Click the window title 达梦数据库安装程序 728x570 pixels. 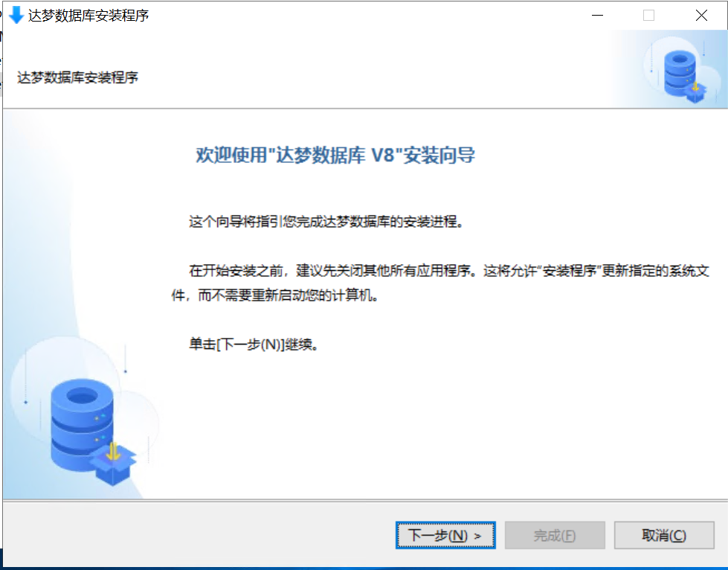[88, 16]
